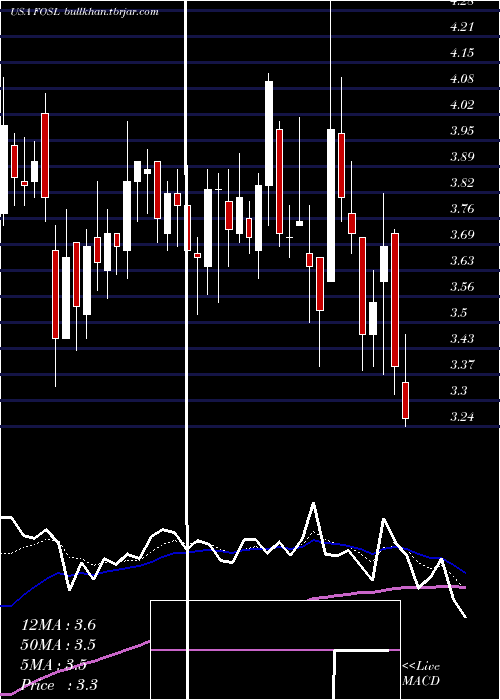
Task: Click the 3.5 price axis label
Action: [x=459, y=312]
